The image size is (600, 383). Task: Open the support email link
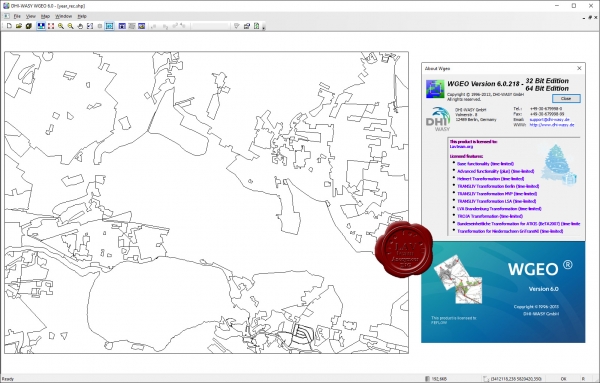tap(549, 119)
